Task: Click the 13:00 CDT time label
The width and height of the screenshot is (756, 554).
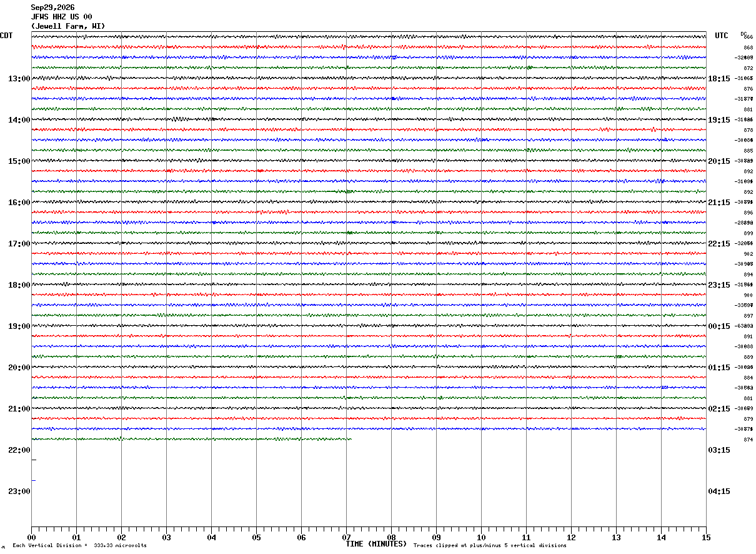Action: click(x=19, y=79)
